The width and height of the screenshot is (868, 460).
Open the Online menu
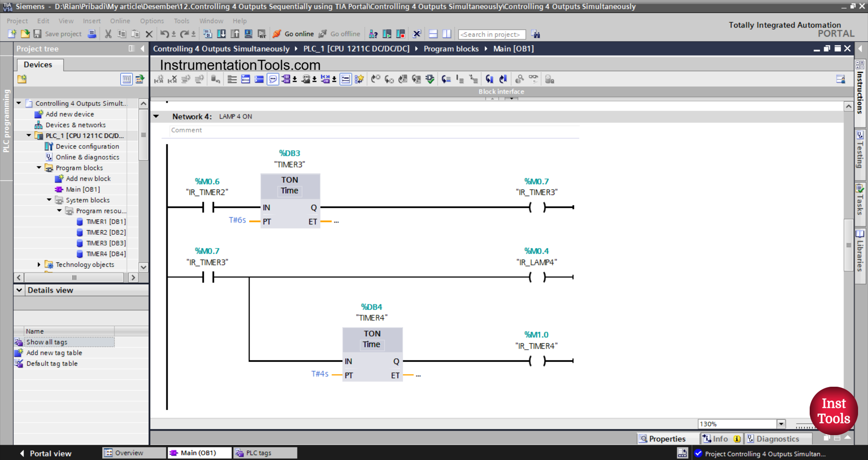tap(119, 21)
